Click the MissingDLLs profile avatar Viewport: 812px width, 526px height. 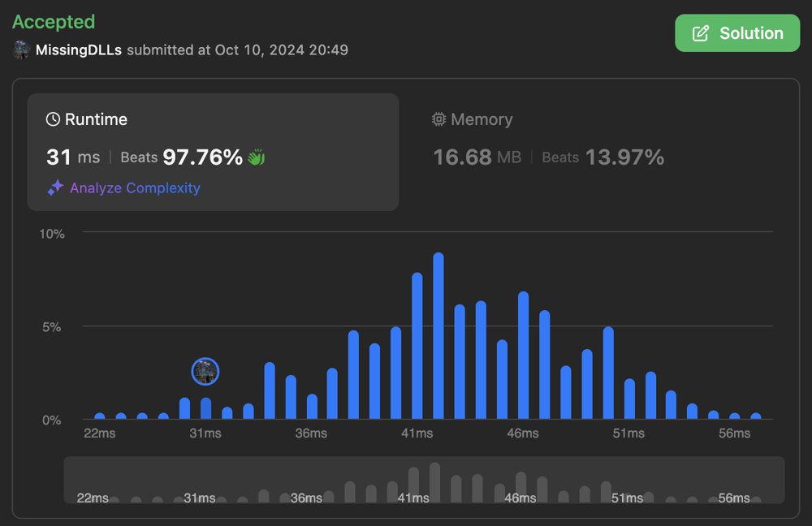[21, 50]
